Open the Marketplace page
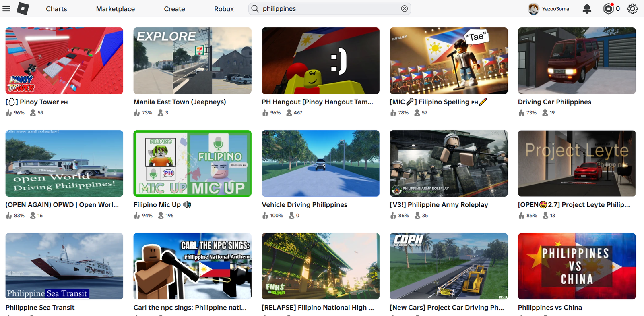The height and width of the screenshot is (316, 644). [115, 9]
